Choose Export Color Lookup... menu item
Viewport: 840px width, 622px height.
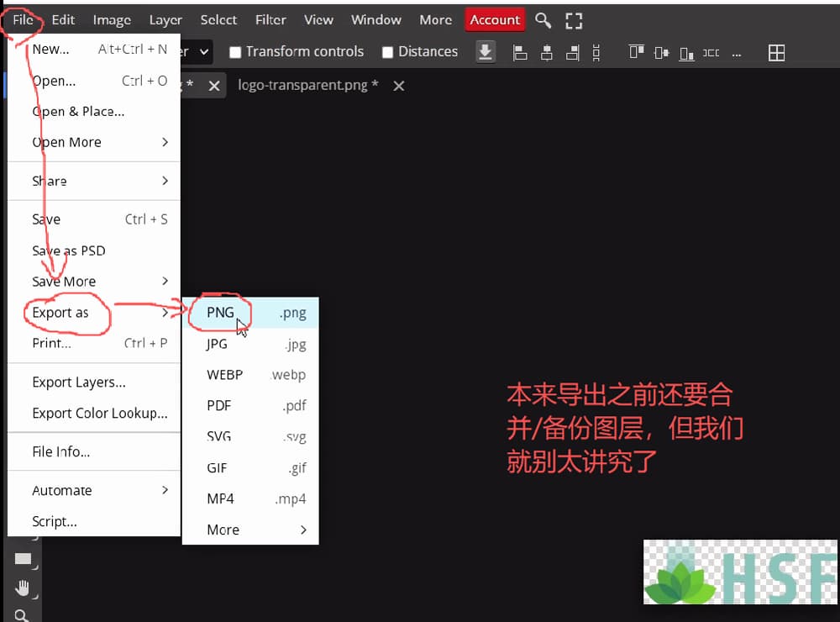94,414
